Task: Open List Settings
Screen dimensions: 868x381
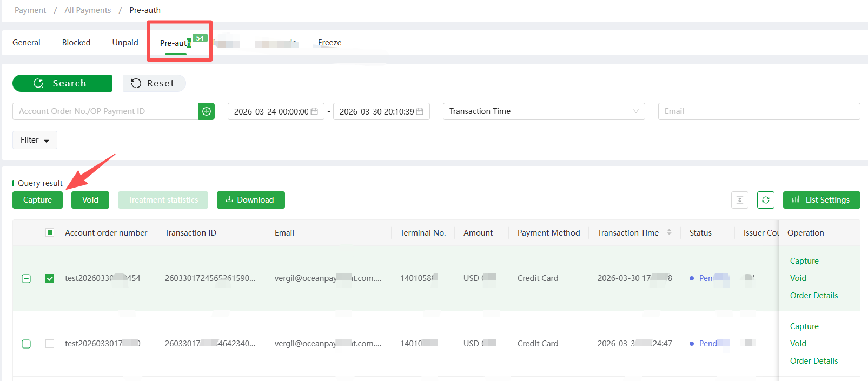Action: click(x=821, y=200)
